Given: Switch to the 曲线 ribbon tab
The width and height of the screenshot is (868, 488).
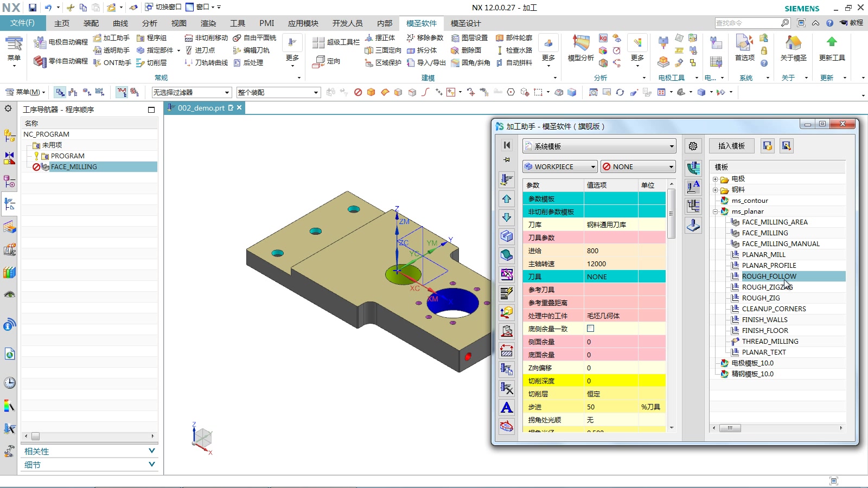Looking at the screenshot, I should 120,23.
